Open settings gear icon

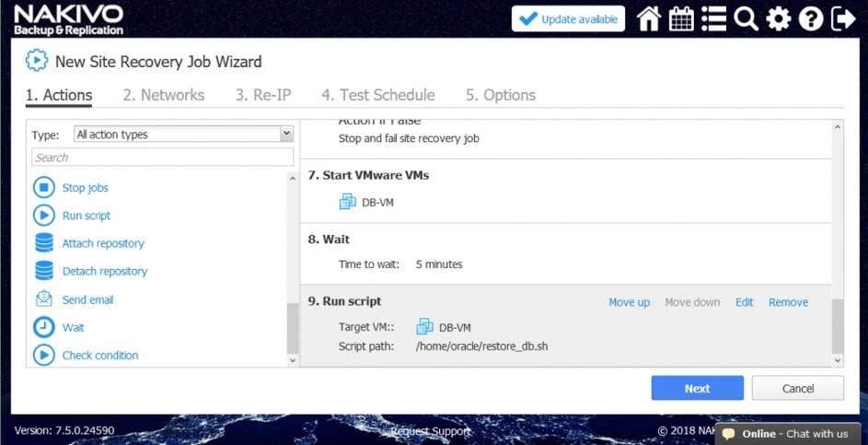coord(779,18)
